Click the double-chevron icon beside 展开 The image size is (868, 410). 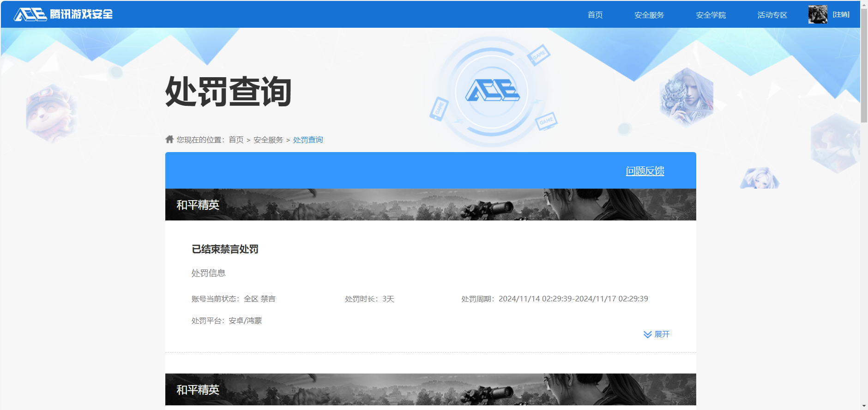point(647,334)
